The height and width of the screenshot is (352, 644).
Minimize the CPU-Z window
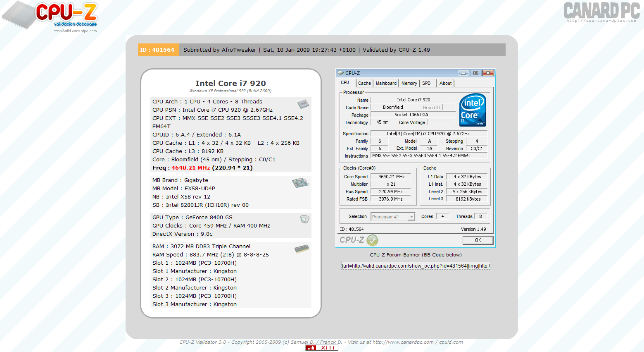pos(463,73)
